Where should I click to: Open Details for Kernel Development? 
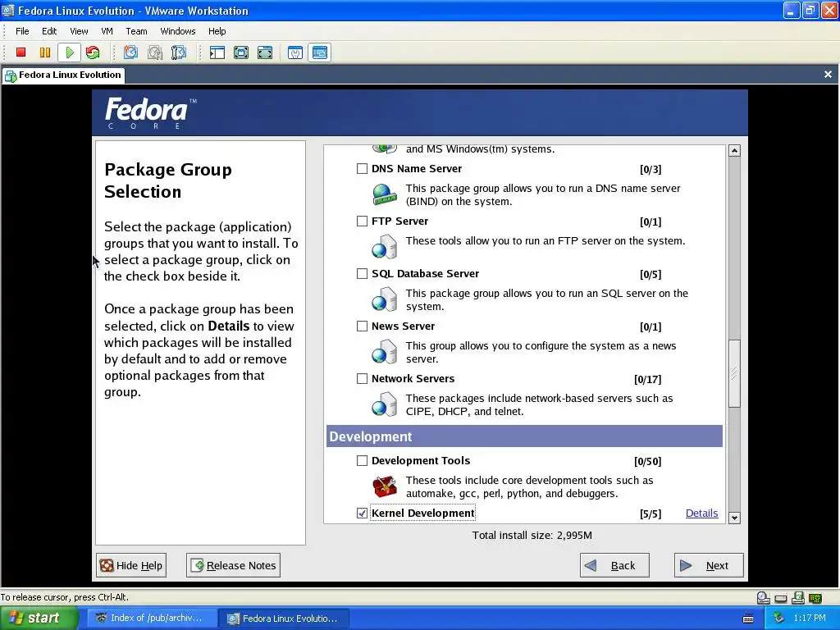pyautogui.click(x=702, y=514)
